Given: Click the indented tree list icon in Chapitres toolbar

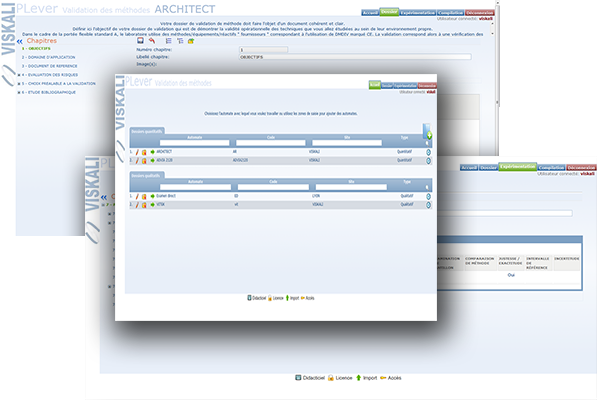Looking at the screenshot, I should [x=180, y=41].
